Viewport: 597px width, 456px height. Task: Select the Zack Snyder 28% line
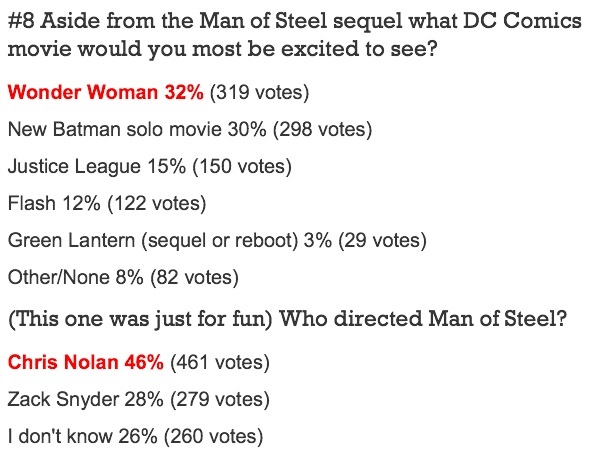(139, 399)
